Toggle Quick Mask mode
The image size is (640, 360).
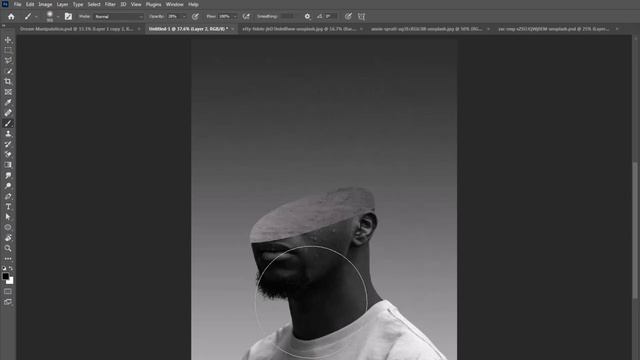click(x=8, y=292)
